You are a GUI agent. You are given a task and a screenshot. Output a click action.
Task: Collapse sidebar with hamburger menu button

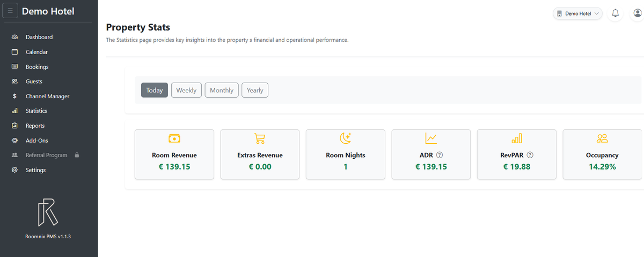(10, 11)
